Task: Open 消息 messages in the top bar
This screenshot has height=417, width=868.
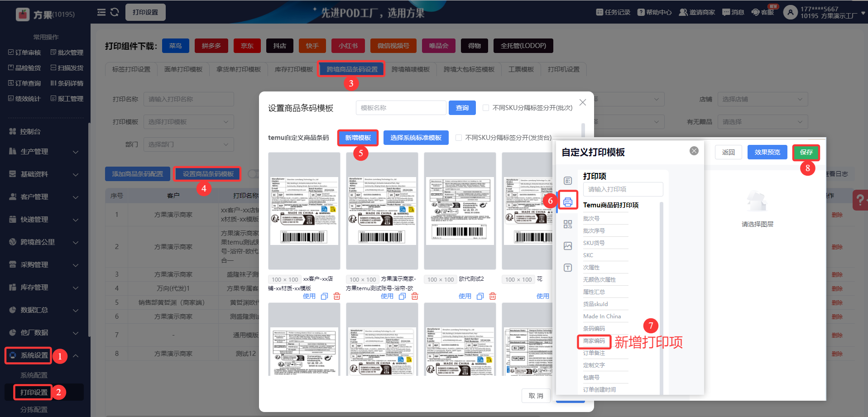Action: point(733,12)
